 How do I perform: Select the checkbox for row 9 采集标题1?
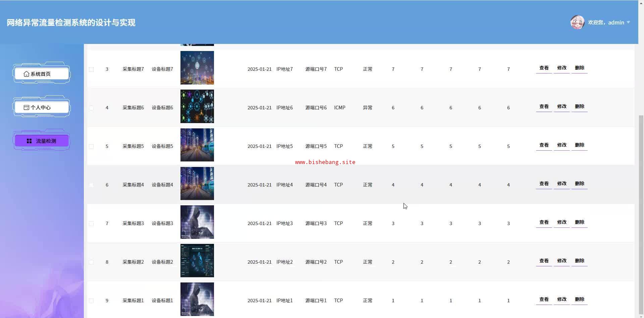click(91, 301)
